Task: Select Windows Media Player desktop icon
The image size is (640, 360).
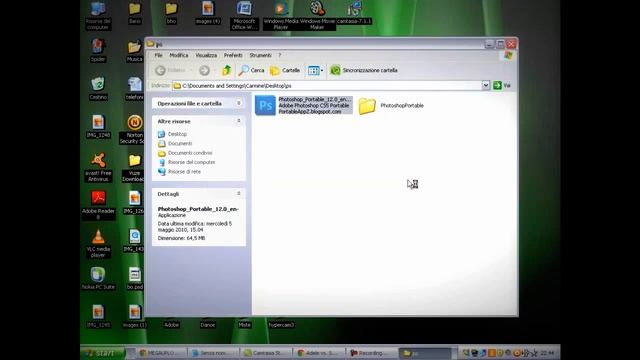Action: [281, 16]
